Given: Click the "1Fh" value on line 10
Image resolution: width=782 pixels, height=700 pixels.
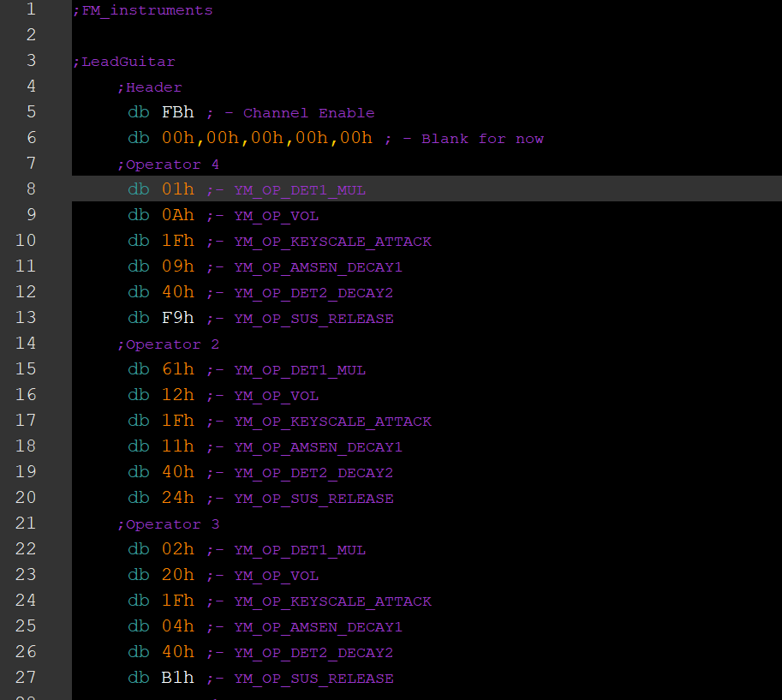Looking at the screenshot, I should click(177, 241).
